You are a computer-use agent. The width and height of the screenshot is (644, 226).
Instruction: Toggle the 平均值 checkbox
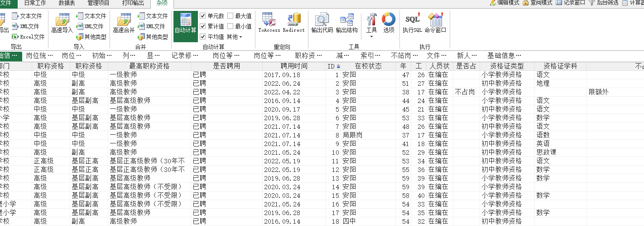coord(203,37)
